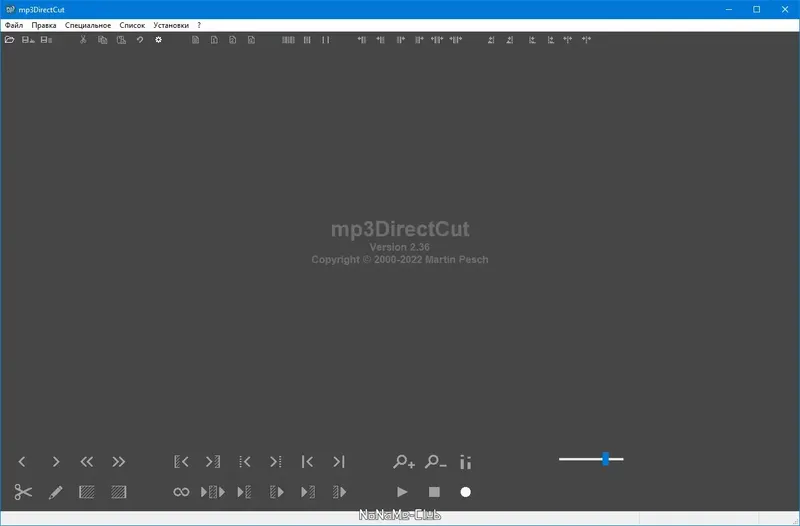
Task: Click the dotted-line left arrow button
Action: tap(244, 462)
